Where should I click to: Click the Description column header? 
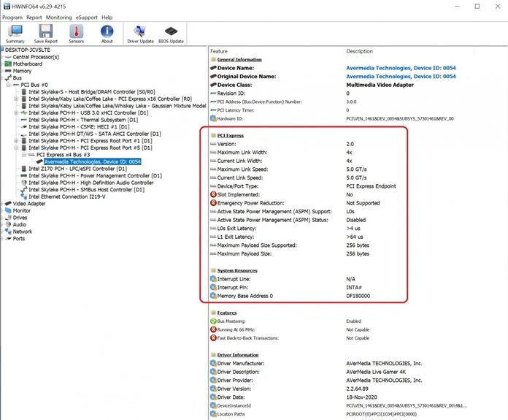[359, 51]
